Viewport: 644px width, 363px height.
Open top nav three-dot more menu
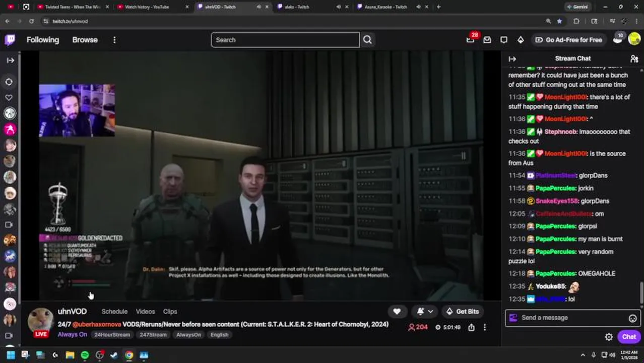pos(114,40)
